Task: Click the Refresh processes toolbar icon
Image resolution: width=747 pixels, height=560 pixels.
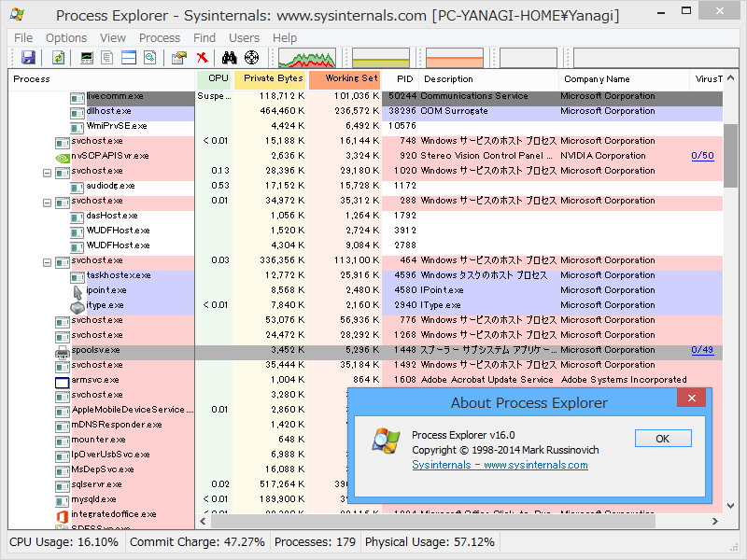Action: pyautogui.click(x=59, y=58)
